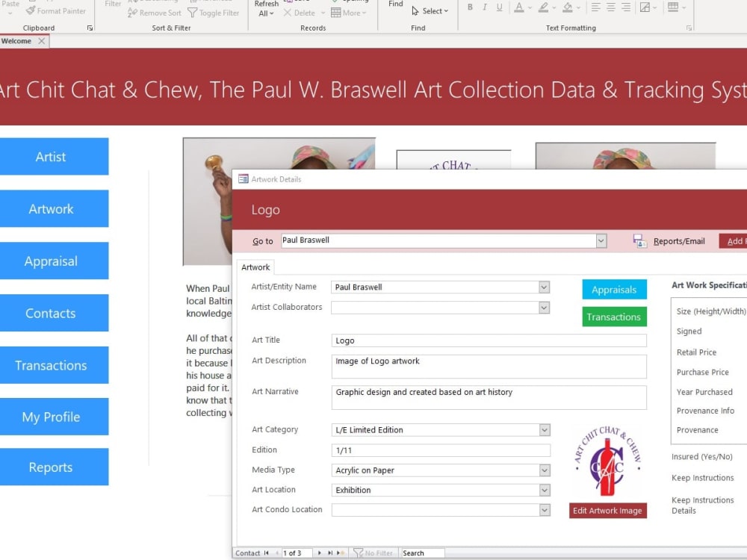Expand the Go to combo box
This screenshot has width=747, height=560.
click(601, 240)
